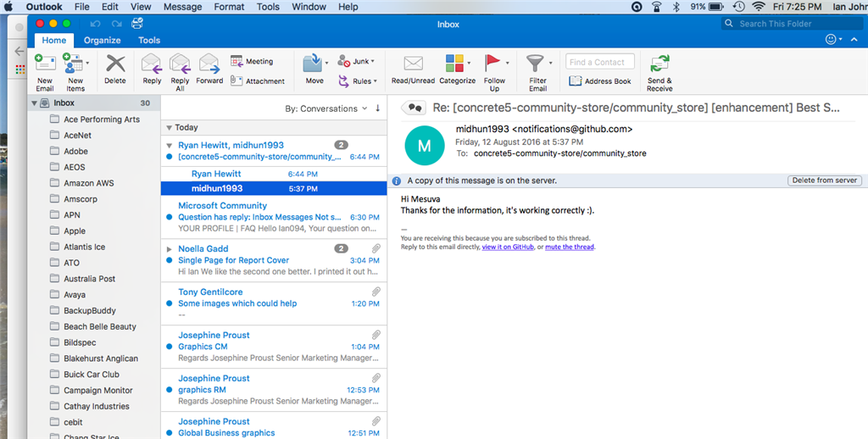The height and width of the screenshot is (439, 868).
Task: Mark message as Junk
Action: [356, 61]
